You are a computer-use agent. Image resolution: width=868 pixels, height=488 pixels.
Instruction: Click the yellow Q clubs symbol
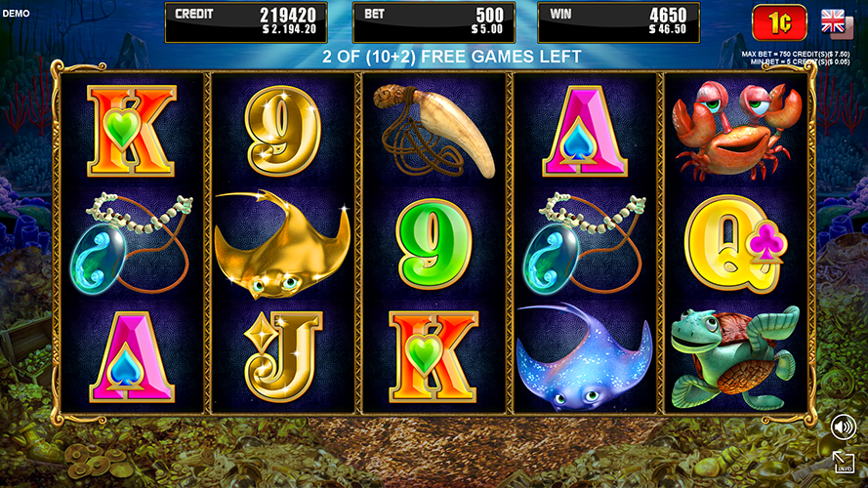735,244
